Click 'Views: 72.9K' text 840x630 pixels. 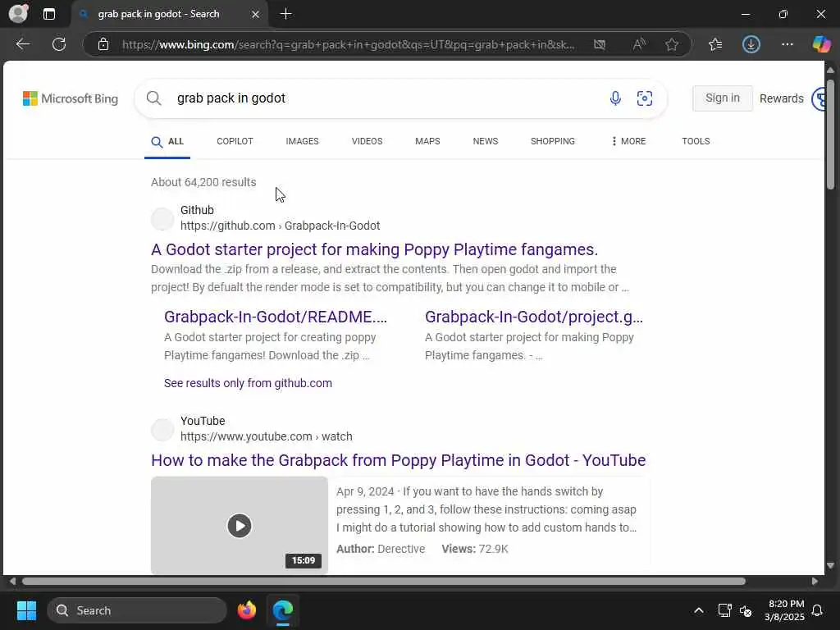[475, 549]
